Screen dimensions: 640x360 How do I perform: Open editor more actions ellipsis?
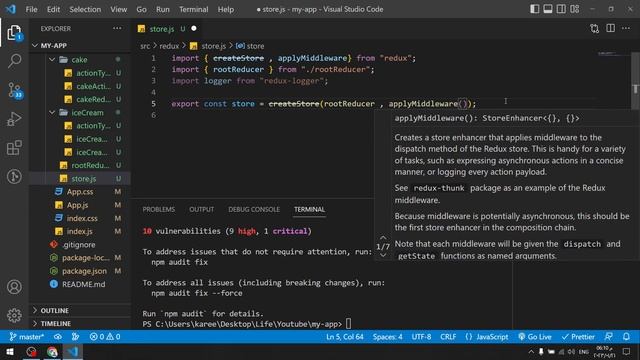click(x=626, y=29)
